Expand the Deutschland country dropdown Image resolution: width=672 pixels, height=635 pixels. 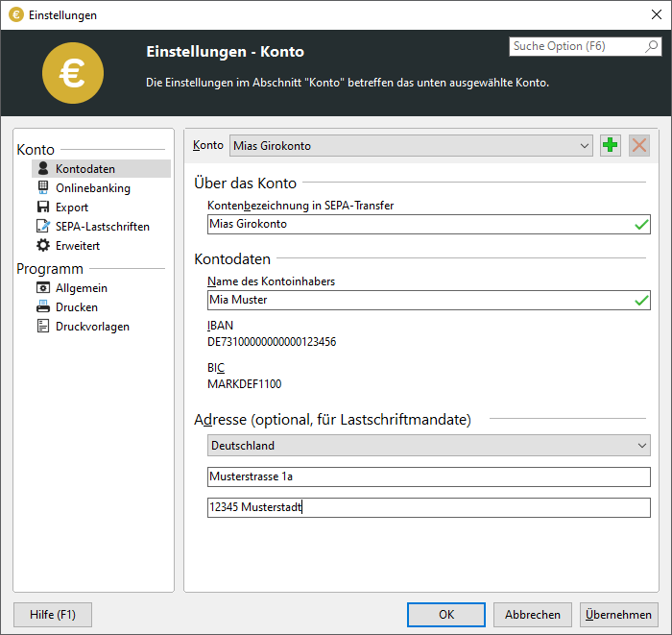(x=641, y=446)
